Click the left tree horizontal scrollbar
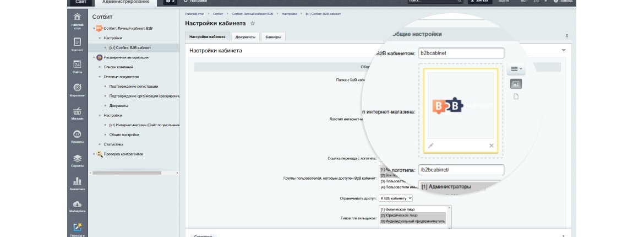This screenshot has height=237, width=644. click(x=127, y=173)
